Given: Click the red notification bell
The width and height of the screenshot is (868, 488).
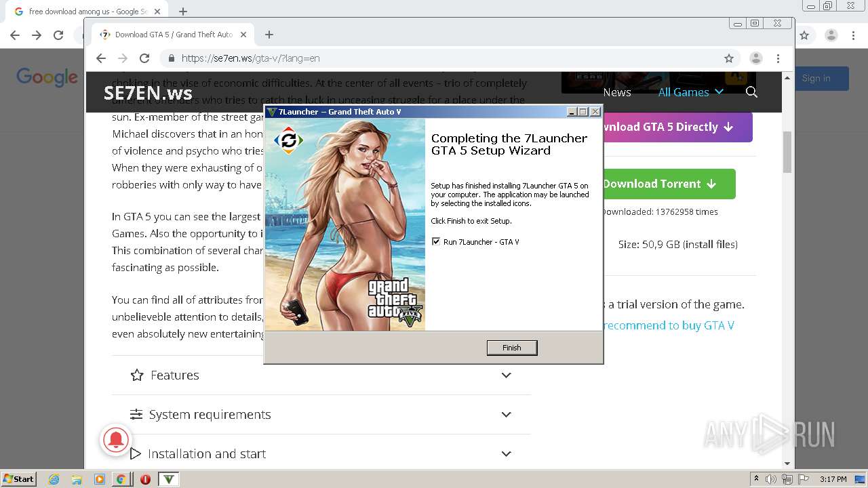Looking at the screenshot, I should pyautogui.click(x=116, y=440).
